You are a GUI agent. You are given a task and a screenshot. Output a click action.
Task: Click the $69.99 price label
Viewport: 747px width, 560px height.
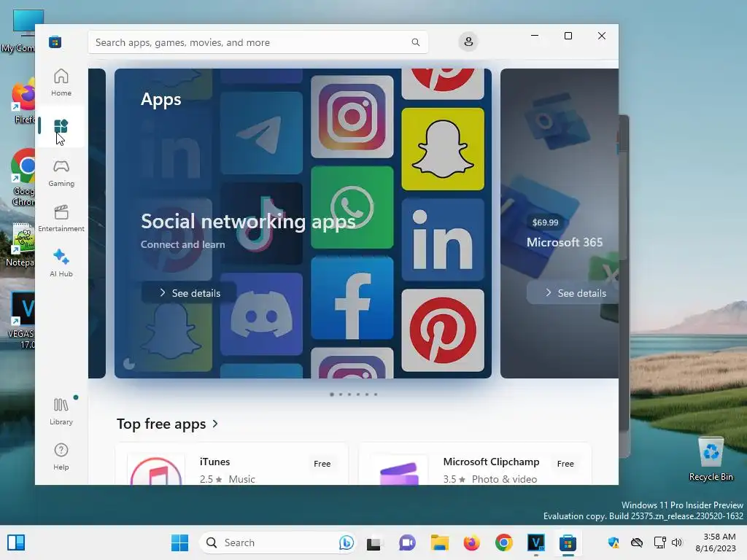tap(545, 222)
